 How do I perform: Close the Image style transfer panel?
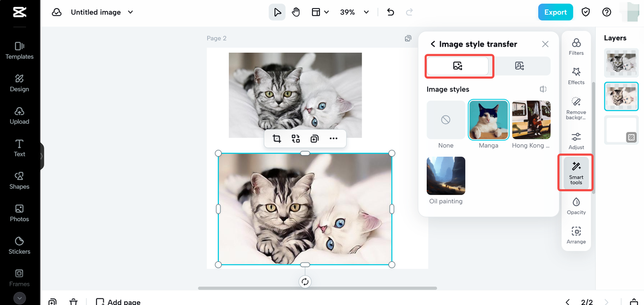coord(545,44)
